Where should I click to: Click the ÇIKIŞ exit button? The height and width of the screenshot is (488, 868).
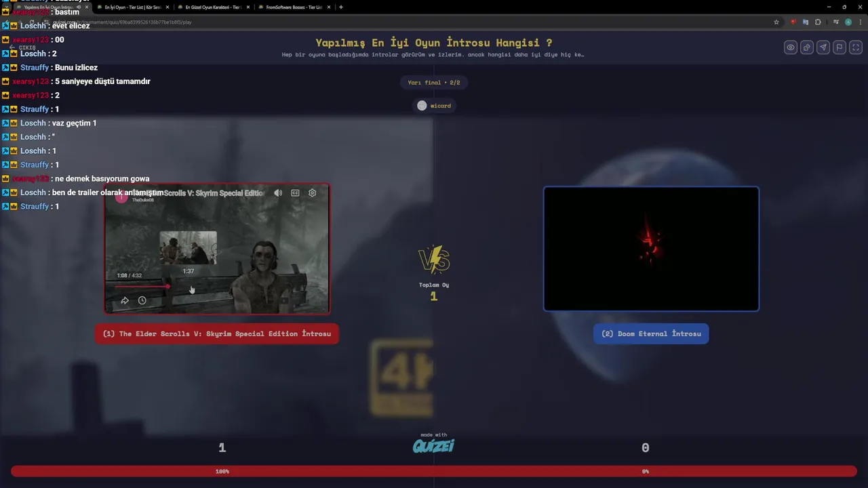[x=23, y=47]
